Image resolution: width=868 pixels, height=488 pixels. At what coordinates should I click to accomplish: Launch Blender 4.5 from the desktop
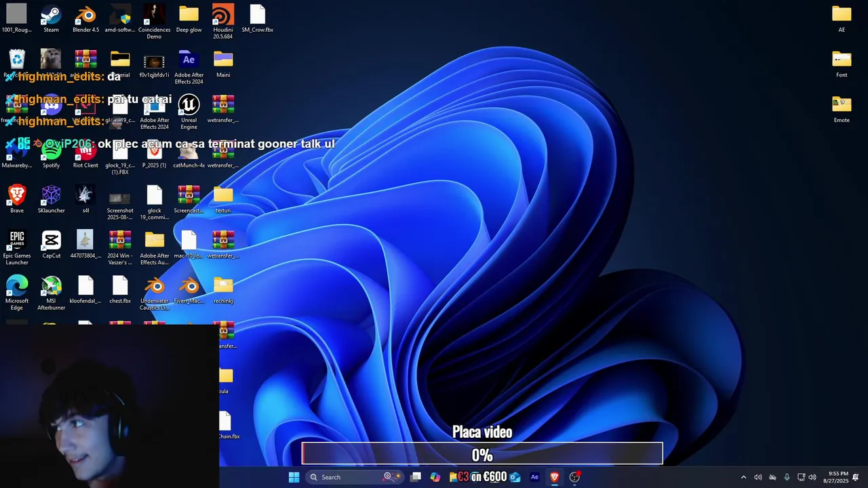pyautogui.click(x=85, y=19)
